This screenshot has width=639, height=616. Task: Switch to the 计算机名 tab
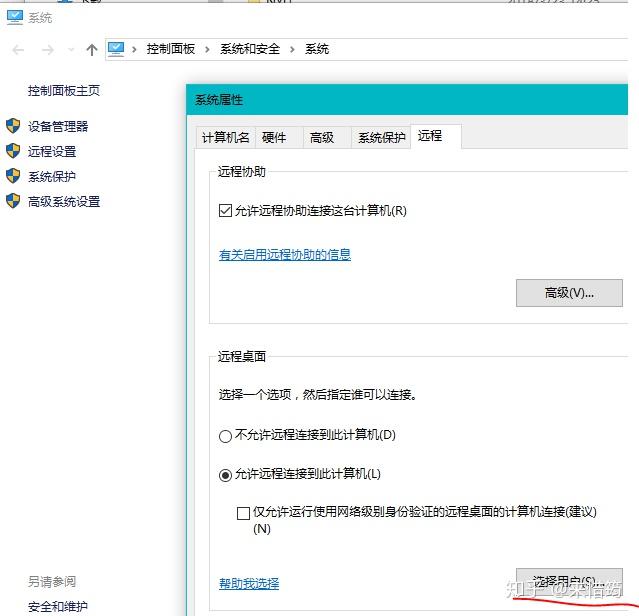tap(225, 138)
